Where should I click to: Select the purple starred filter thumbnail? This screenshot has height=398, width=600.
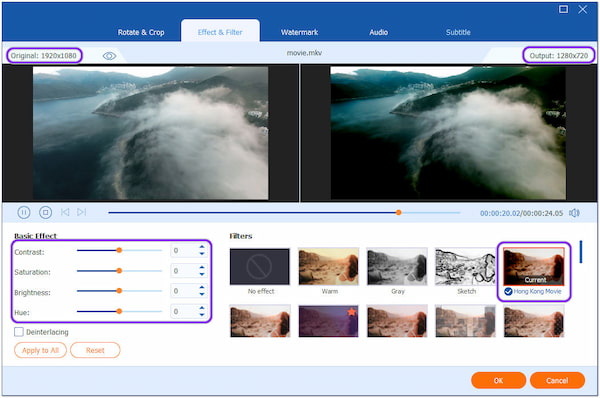[328, 321]
